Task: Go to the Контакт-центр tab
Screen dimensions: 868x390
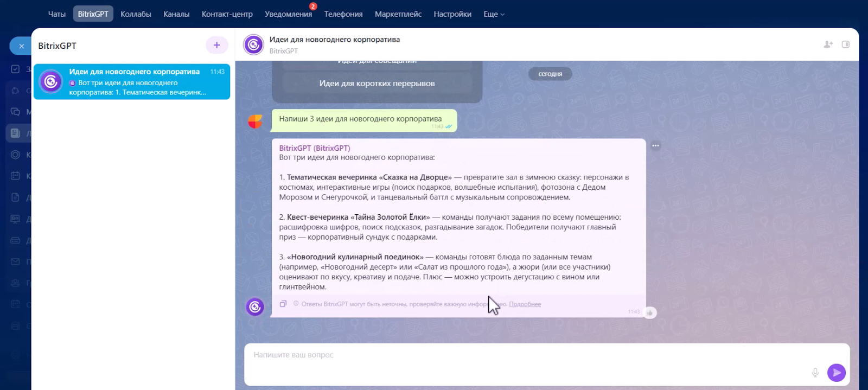Action: [227, 14]
